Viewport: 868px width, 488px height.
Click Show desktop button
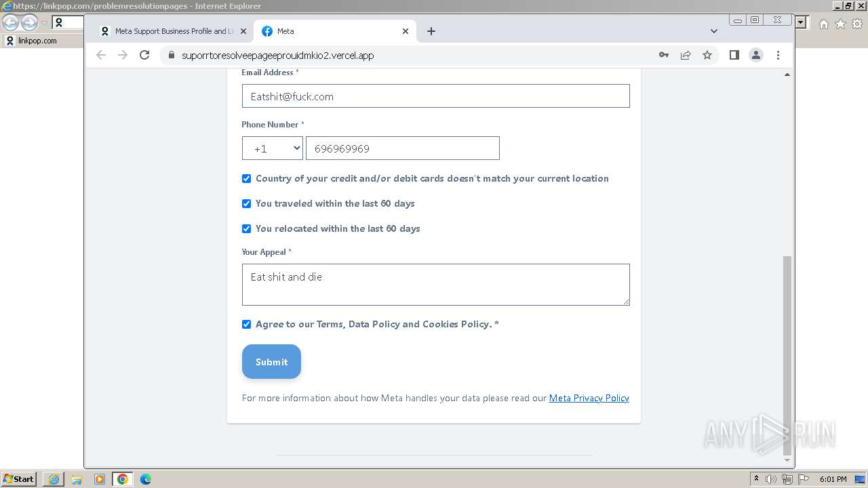[x=860, y=479]
